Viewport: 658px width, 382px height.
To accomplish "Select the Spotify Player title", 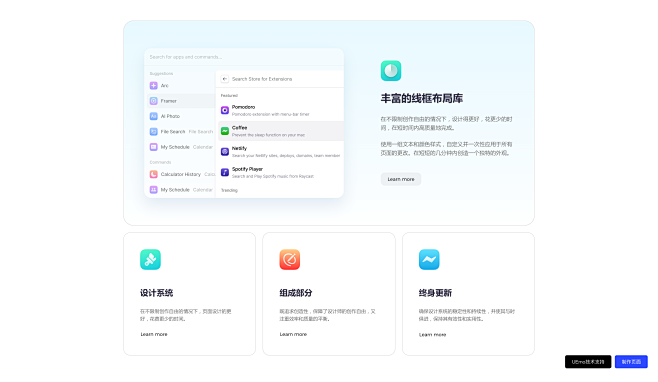I will pyautogui.click(x=248, y=169).
